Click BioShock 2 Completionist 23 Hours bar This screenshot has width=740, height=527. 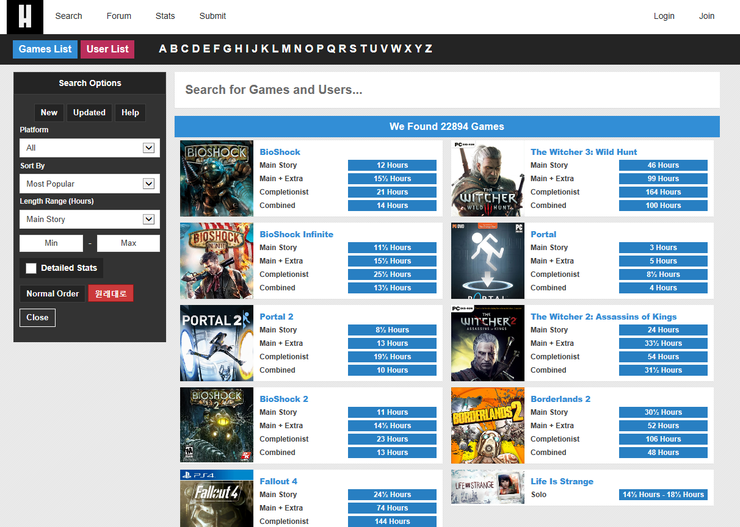coord(392,439)
